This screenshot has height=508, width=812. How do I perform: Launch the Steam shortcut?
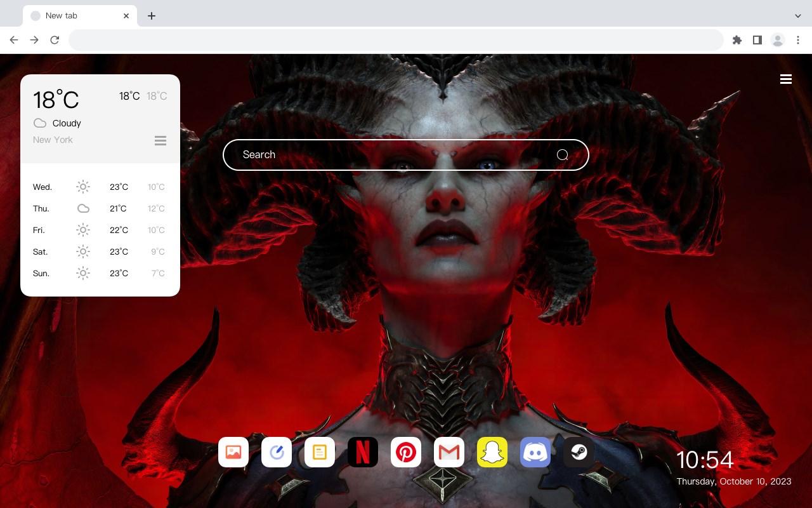click(x=579, y=452)
